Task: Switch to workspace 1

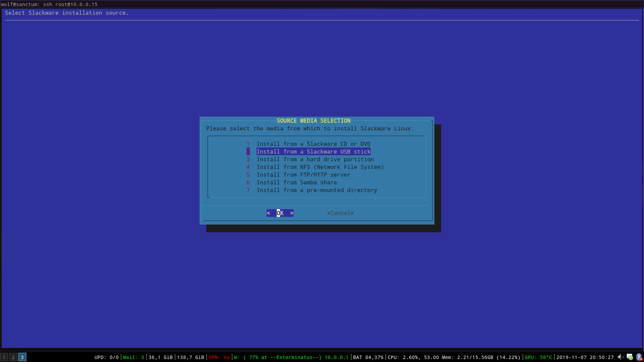Action: (x=4, y=357)
